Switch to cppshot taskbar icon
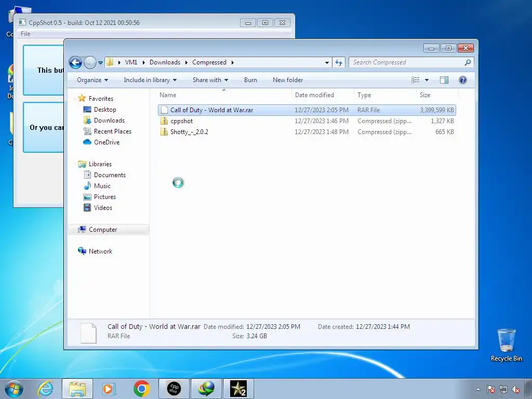The image size is (532, 399). (x=174, y=389)
